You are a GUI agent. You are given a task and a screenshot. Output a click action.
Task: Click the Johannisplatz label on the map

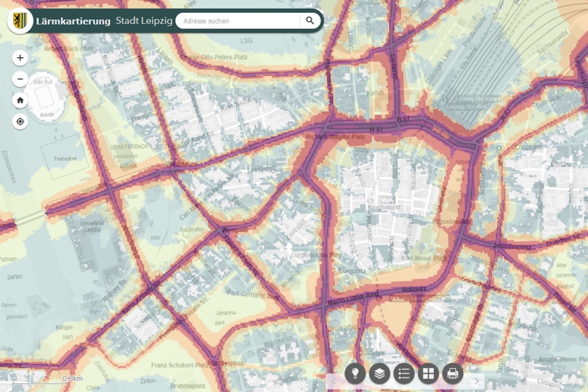click(512, 247)
